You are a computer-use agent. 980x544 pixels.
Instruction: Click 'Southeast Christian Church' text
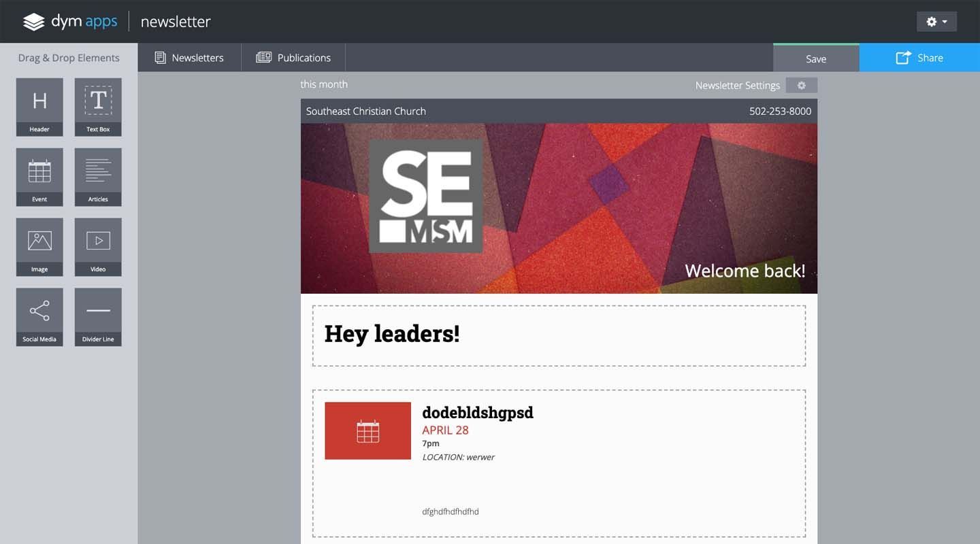(x=366, y=112)
